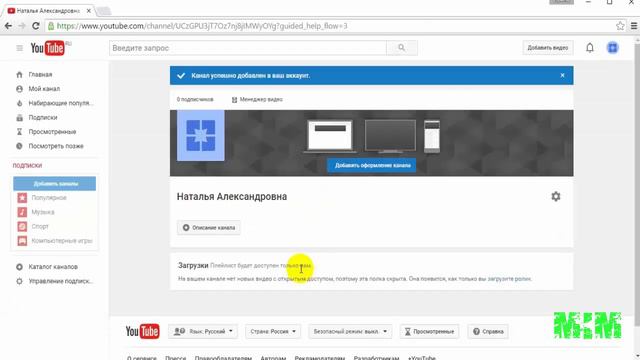This screenshot has width=640, height=360.
Task: Click the Каталог каналов plus icon
Action: pos(19,267)
